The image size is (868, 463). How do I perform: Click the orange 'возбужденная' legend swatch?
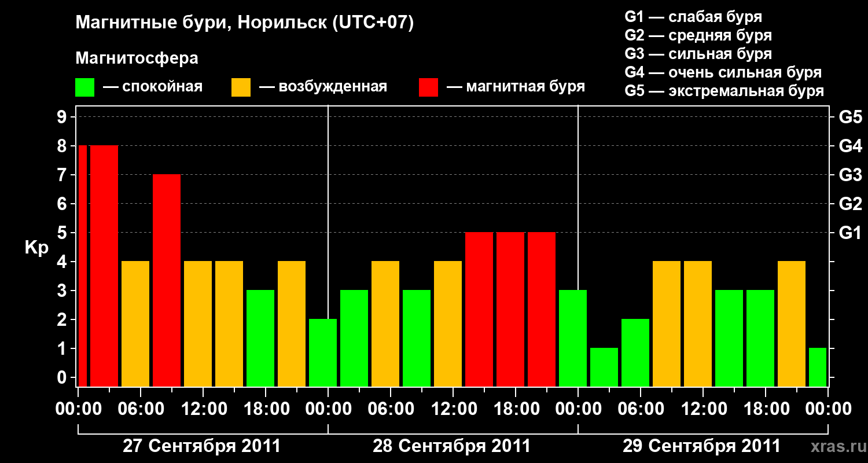241,87
